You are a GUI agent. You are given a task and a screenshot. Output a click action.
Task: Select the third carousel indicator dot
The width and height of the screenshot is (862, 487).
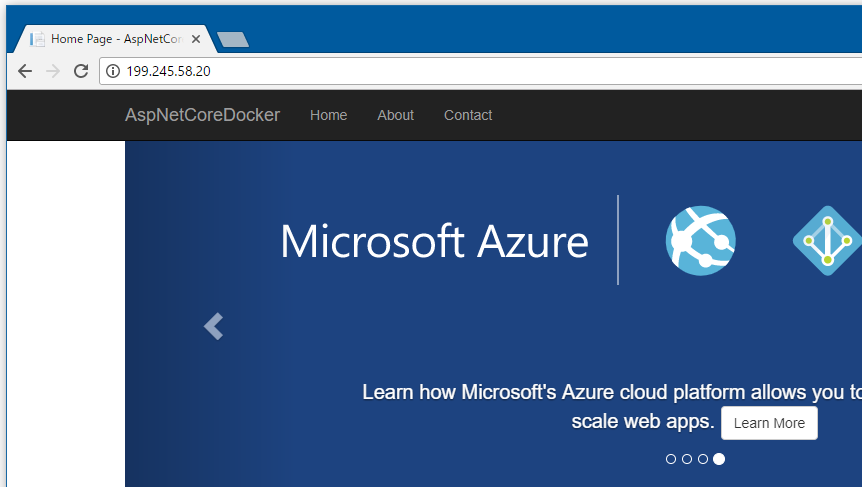click(703, 459)
